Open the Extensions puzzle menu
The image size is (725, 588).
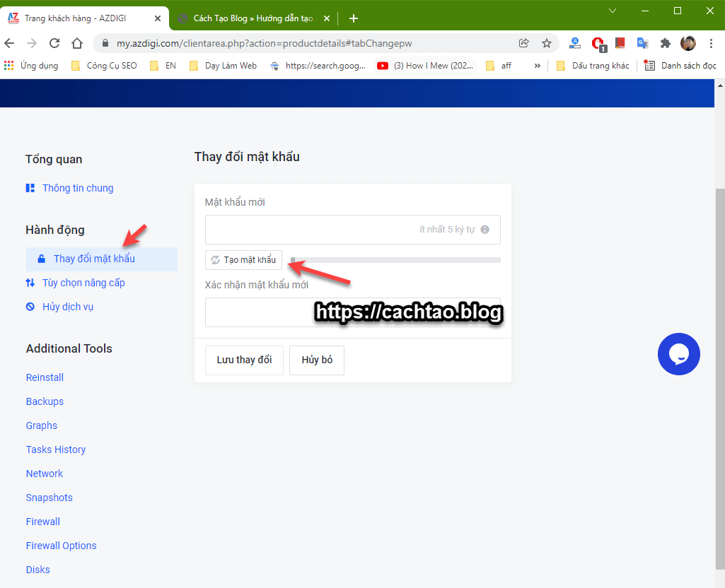[666, 43]
